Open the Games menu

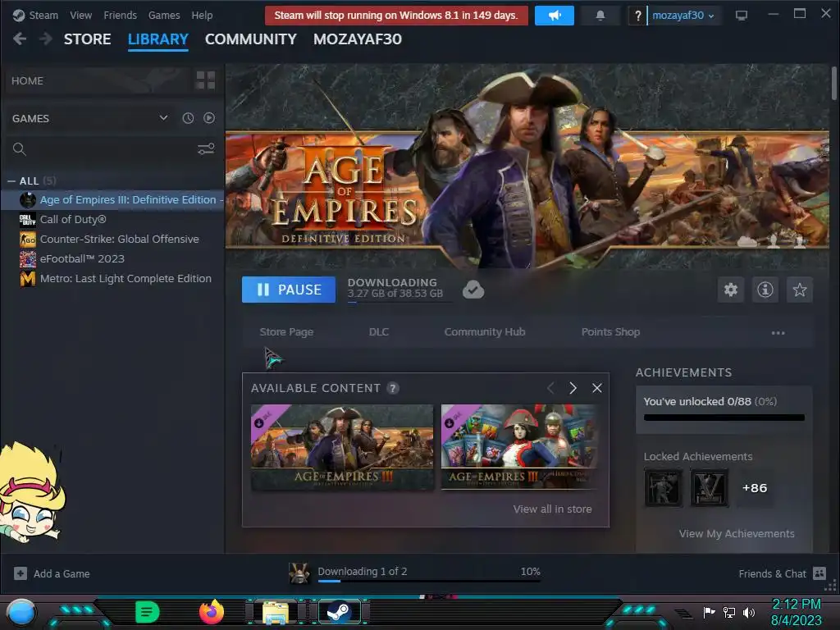tap(164, 16)
